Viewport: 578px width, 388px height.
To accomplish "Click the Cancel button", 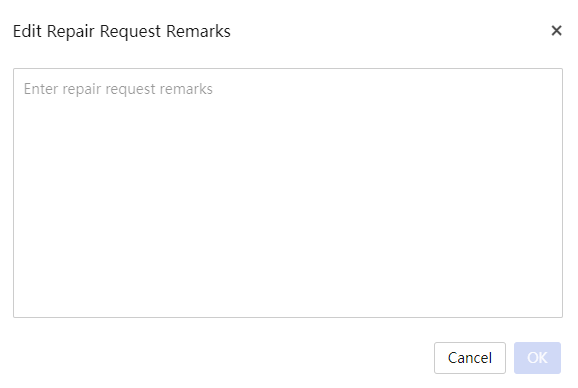I will [x=470, y=358].
